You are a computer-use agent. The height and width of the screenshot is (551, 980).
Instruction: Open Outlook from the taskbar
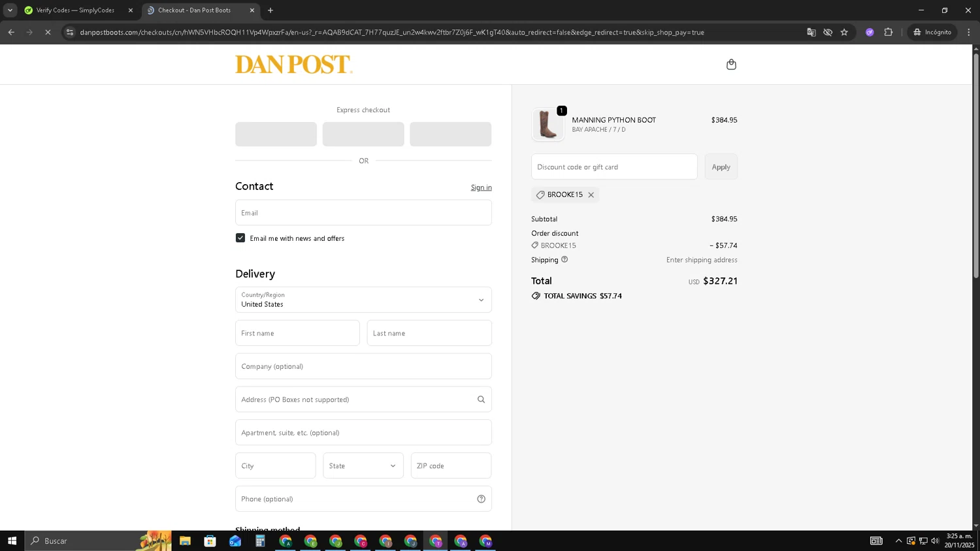[x=235, y=541]
